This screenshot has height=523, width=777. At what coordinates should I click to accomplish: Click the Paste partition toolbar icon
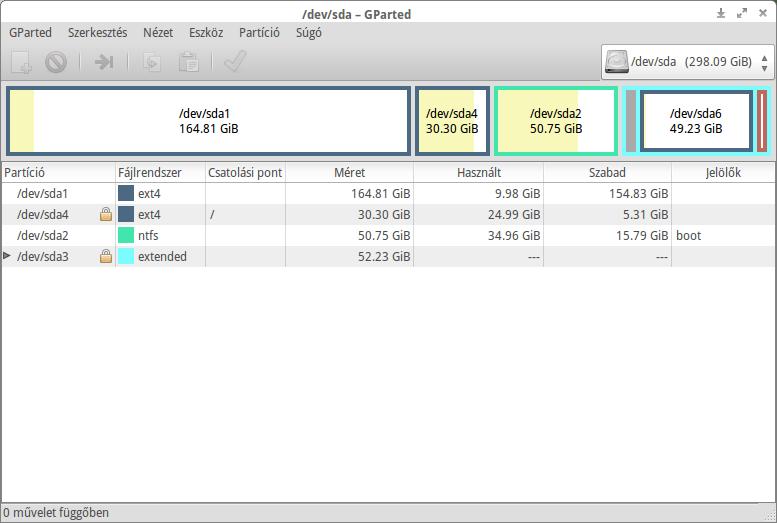pos(189,62)
